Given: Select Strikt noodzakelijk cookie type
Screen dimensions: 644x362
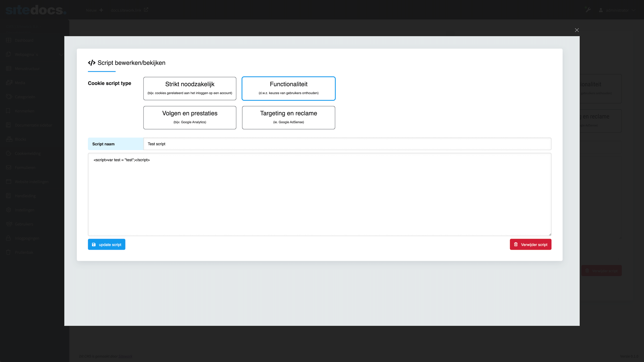Looking at the screenshot, I should (190, 88).
